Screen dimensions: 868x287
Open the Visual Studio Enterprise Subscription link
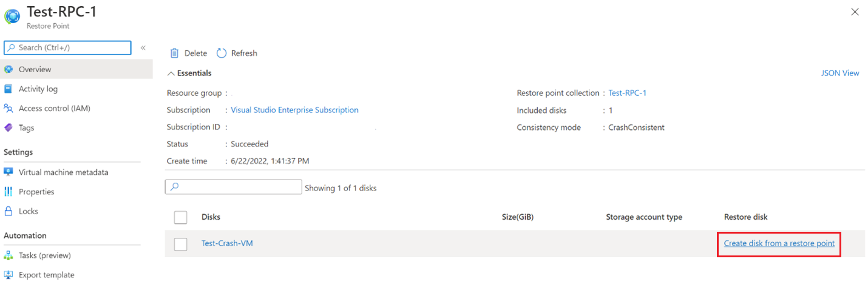pos(294,110)
